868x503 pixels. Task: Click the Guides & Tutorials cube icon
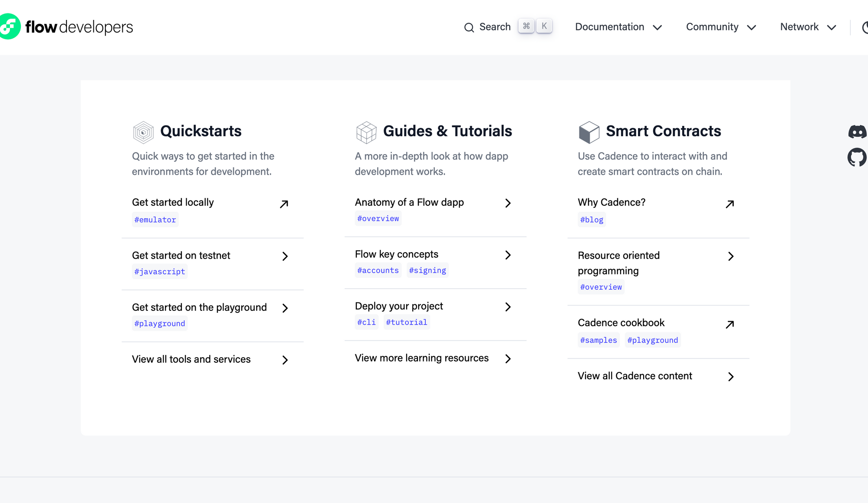[366, 132]
